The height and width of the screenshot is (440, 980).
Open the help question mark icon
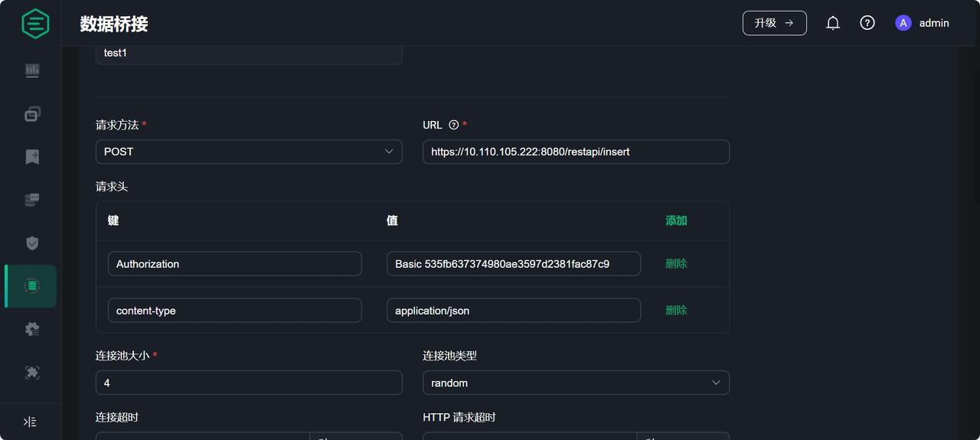coord(867,23)
